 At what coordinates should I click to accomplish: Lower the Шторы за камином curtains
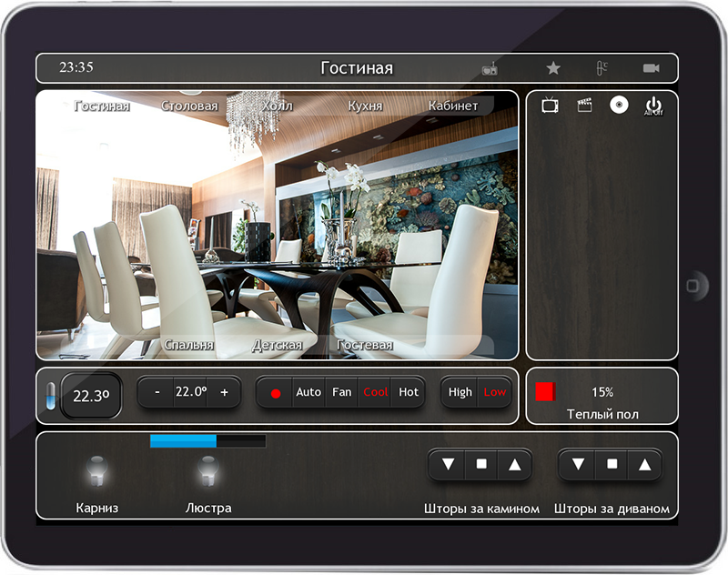[x=448, y=464]
